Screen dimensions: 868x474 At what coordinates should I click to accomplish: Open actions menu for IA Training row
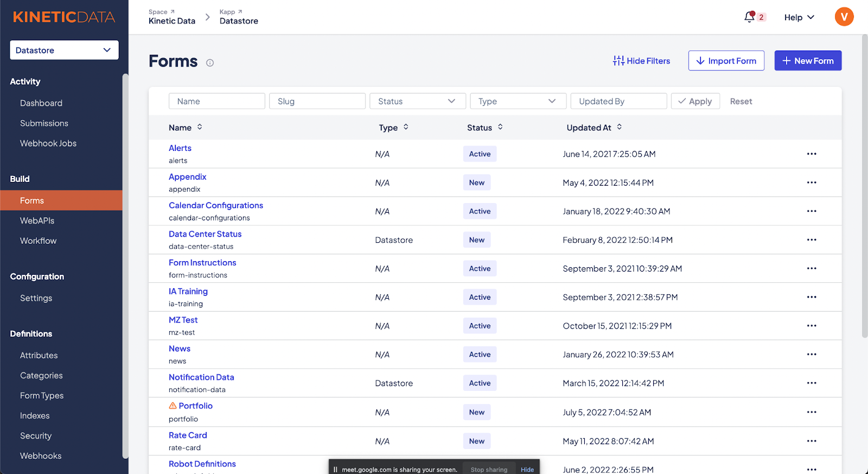click(812, 297)
